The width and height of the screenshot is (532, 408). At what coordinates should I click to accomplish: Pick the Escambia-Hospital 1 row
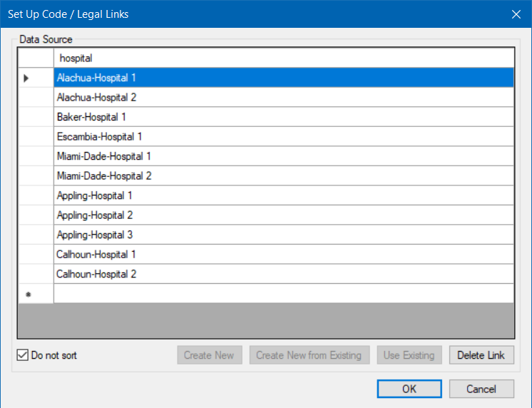[x=283, y=136]
